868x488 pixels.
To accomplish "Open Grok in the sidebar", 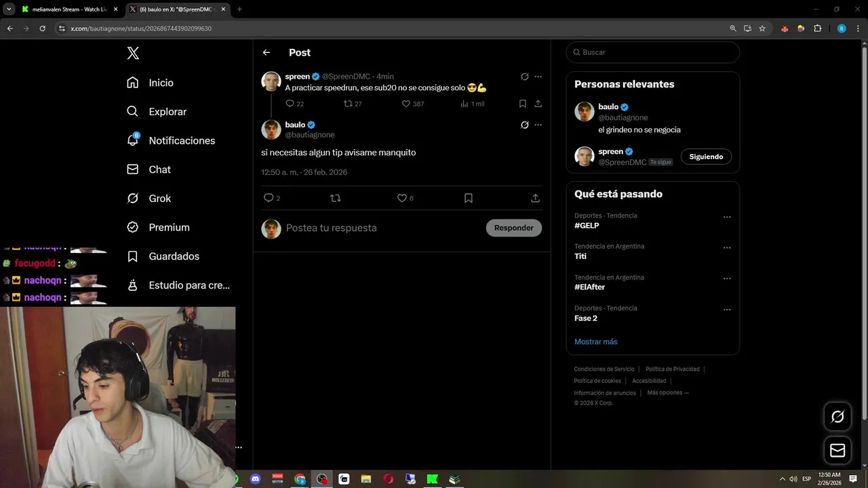I will point(149,199).
